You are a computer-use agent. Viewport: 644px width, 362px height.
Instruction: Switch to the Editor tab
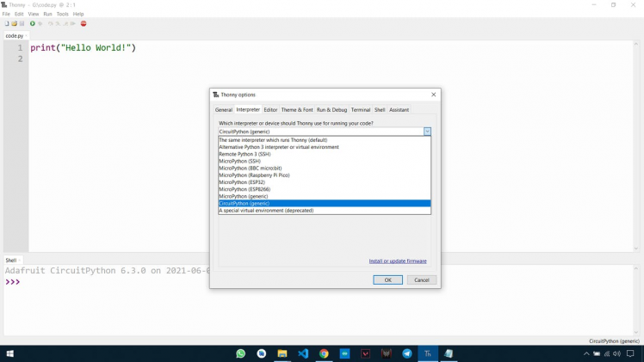point(270,110)
